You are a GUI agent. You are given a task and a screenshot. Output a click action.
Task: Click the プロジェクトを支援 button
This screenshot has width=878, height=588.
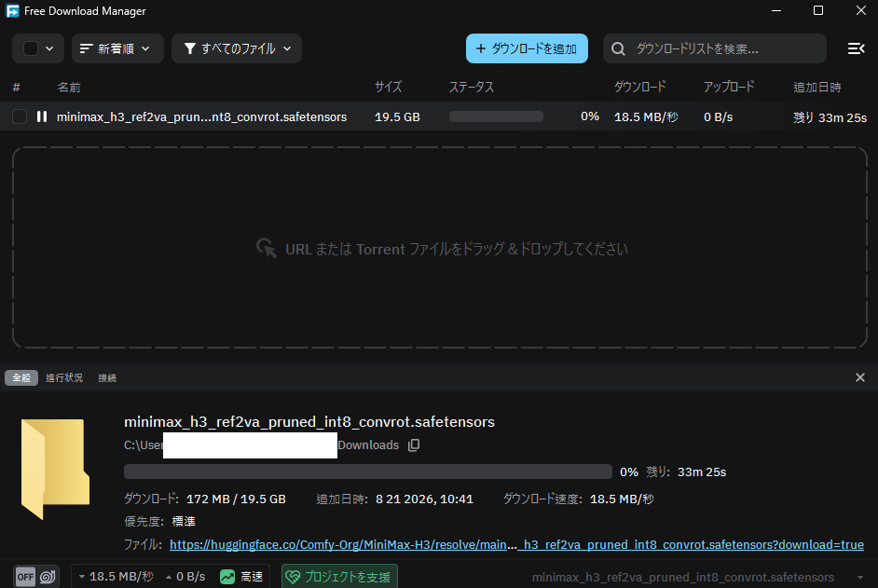[340, 577]
